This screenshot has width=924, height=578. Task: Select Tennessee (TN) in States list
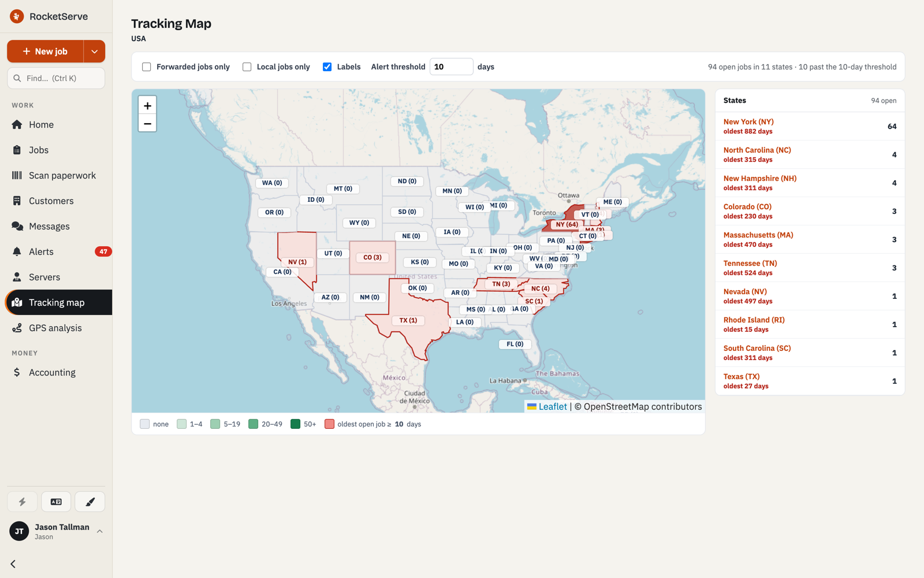(x=810, y=268)
